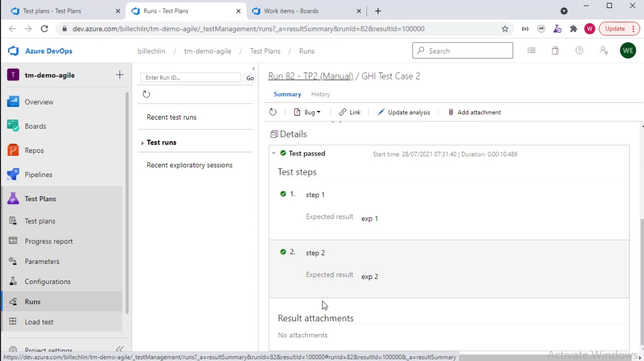This screenshot has height=361, width=644.
Task: Collapse the Test passed section
Action: coord(274,153)
